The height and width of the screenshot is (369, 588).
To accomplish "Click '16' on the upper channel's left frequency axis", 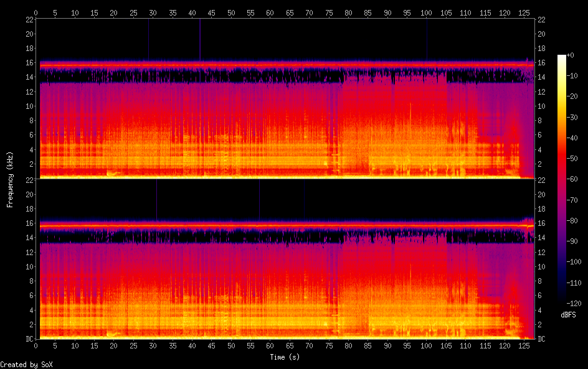I will pos(30,63).
